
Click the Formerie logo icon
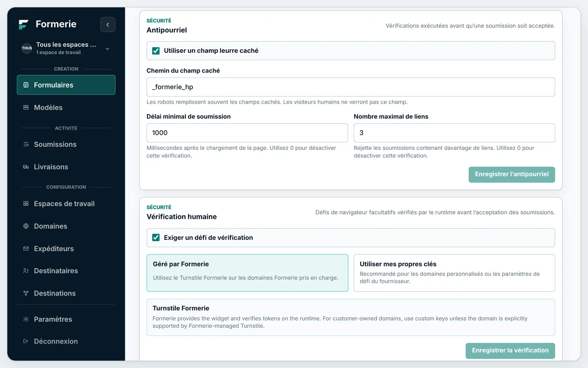click(x=24, y=24)
